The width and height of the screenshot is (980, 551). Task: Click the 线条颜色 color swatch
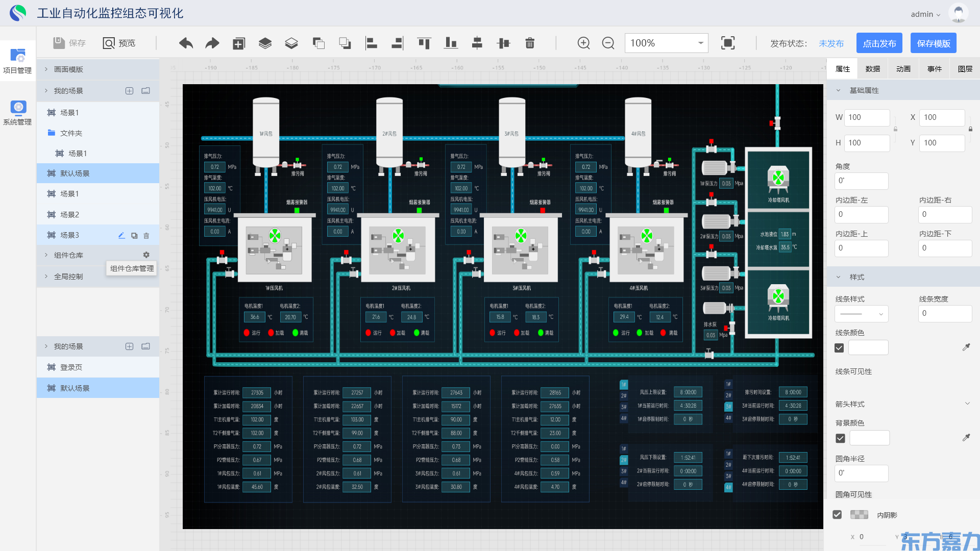tap(868, 348)
